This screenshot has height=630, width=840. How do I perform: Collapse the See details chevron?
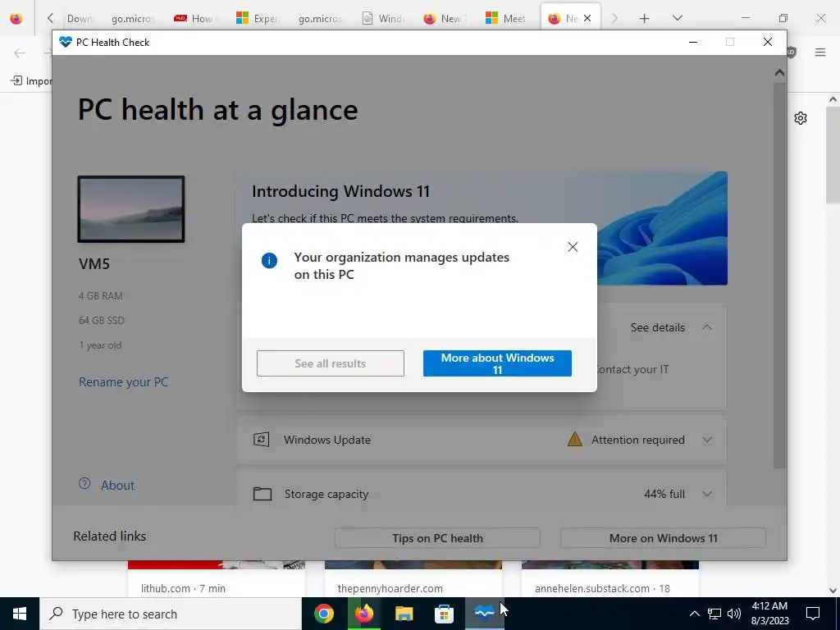click(x=707, y=327)
